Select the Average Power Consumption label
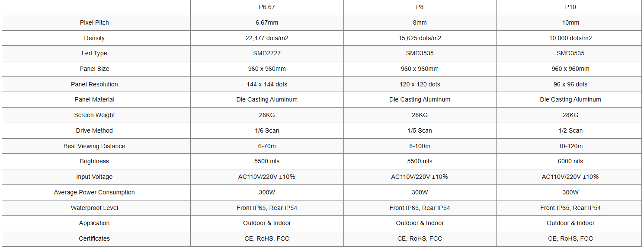 (94, 192)
